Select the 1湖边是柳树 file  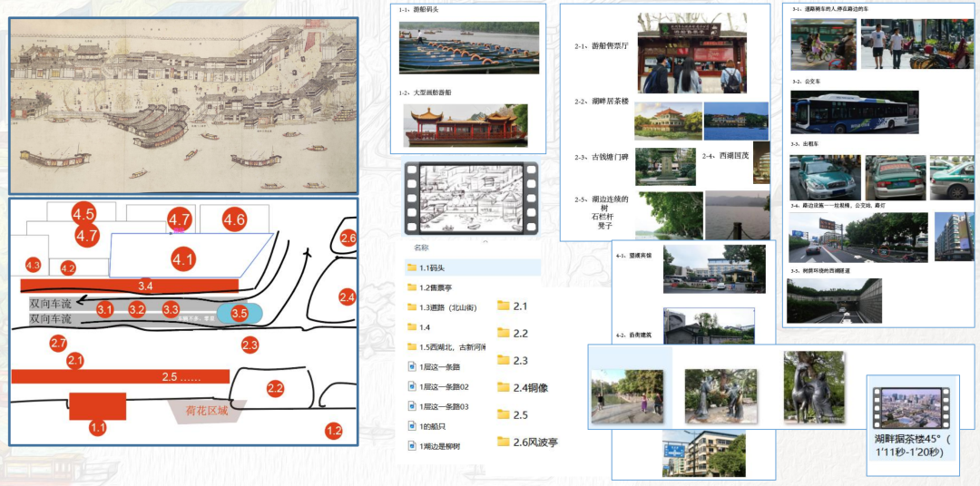point(439,445)
